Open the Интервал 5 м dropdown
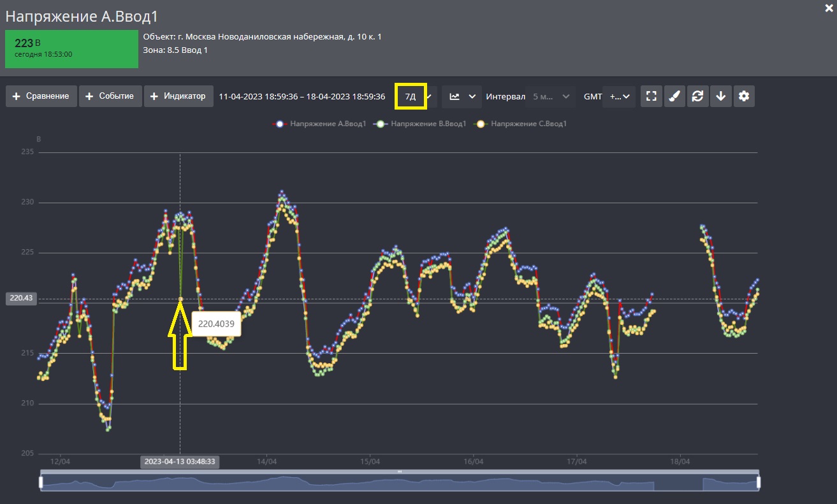 (x=551, y=96)
